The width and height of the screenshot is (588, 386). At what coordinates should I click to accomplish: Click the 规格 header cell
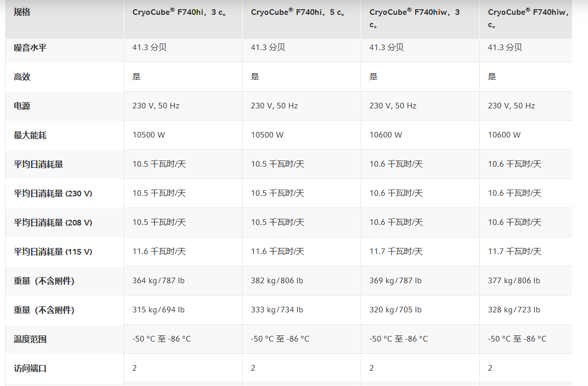coord(22,12)
